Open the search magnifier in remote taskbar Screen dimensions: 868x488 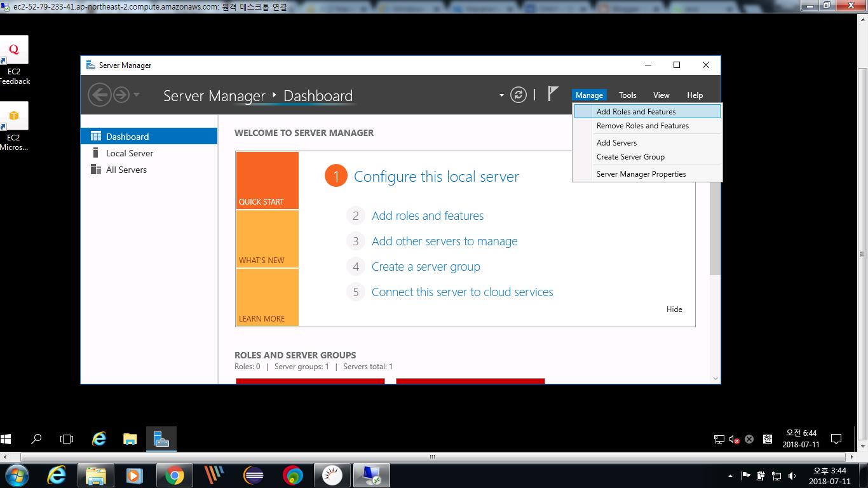pyautogui.click(x=36, y=438)
